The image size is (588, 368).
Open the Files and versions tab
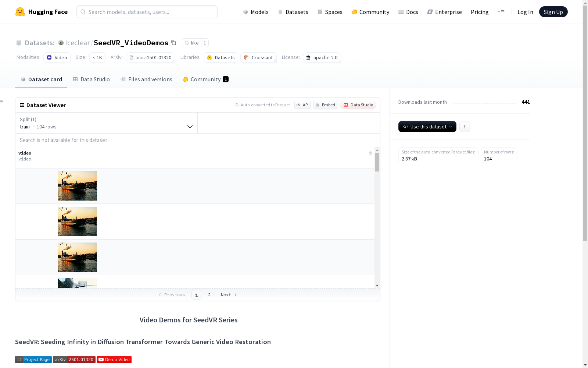point(146,79)
